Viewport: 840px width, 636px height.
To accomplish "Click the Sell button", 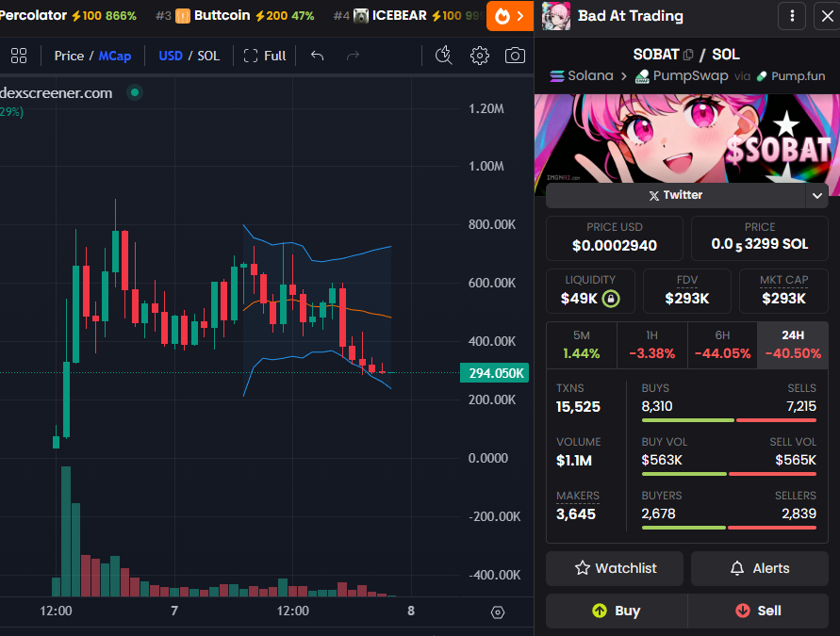I will tap(758, 611).
